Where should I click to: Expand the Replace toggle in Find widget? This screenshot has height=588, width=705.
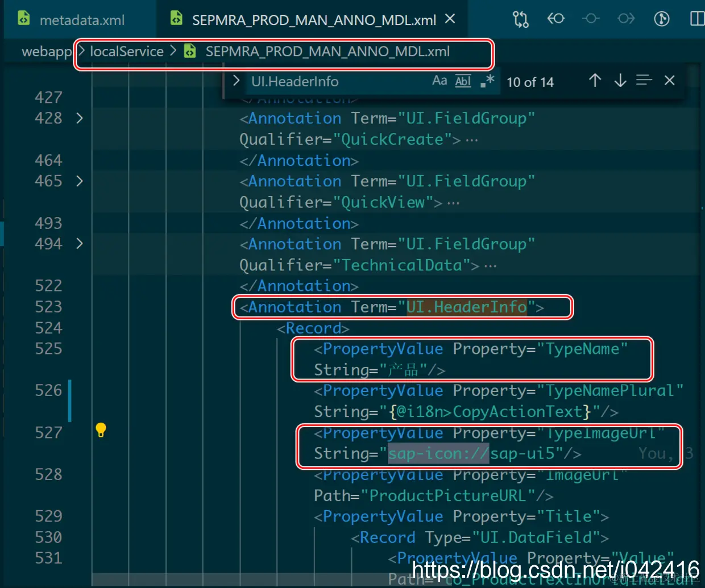coord(236,81)
